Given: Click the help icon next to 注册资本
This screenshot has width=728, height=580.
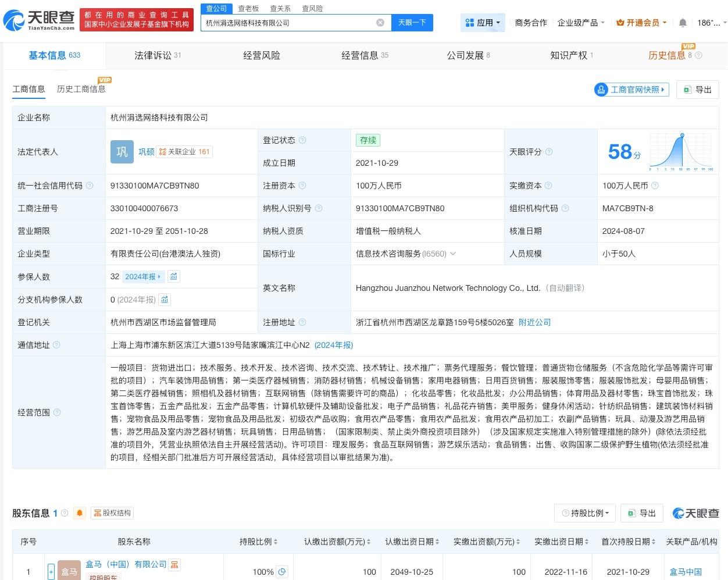Looking at the screenshot, I should (302, 186).
